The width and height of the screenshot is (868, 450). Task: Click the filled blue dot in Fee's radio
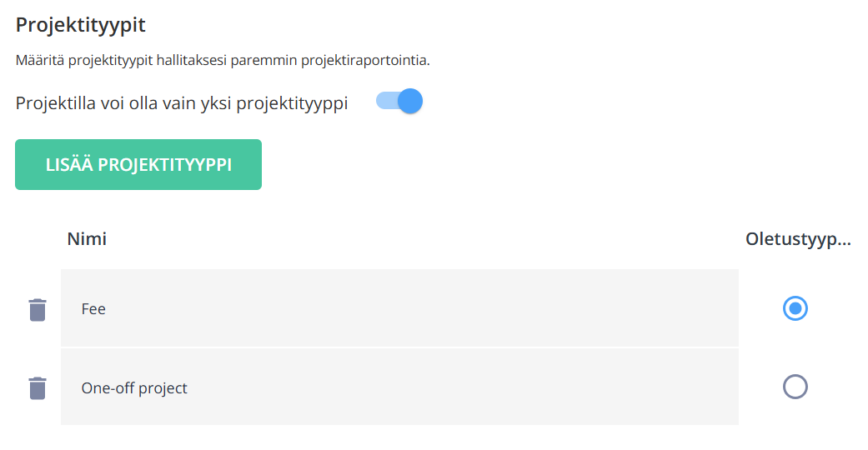tap(795, 308)
